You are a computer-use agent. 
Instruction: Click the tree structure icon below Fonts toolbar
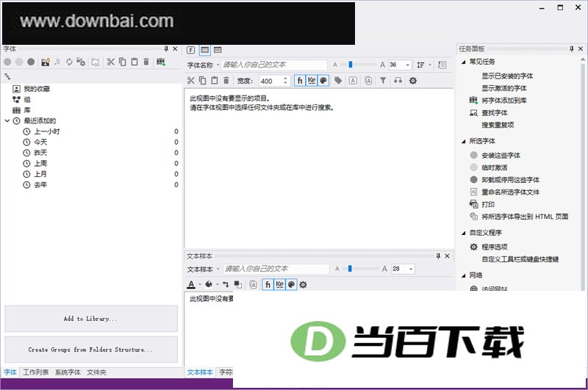click(x=7, y=76)
